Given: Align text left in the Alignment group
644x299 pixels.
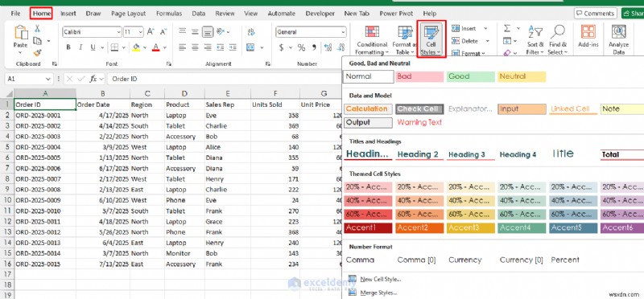Looking at the screenshot, I should pos(183,47).
